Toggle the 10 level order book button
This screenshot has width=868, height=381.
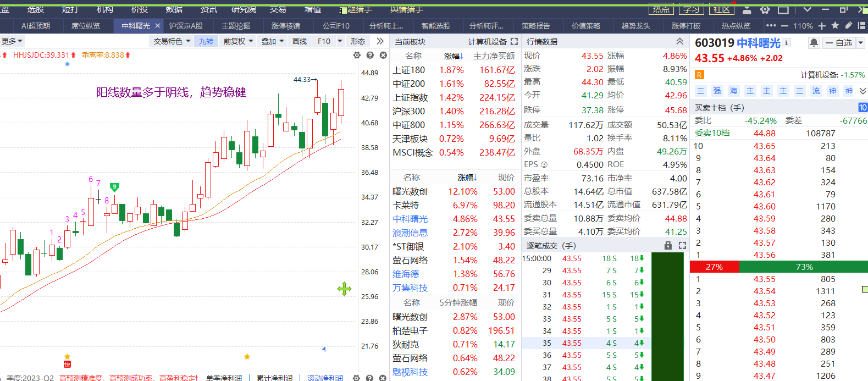(x=863, y=108)
